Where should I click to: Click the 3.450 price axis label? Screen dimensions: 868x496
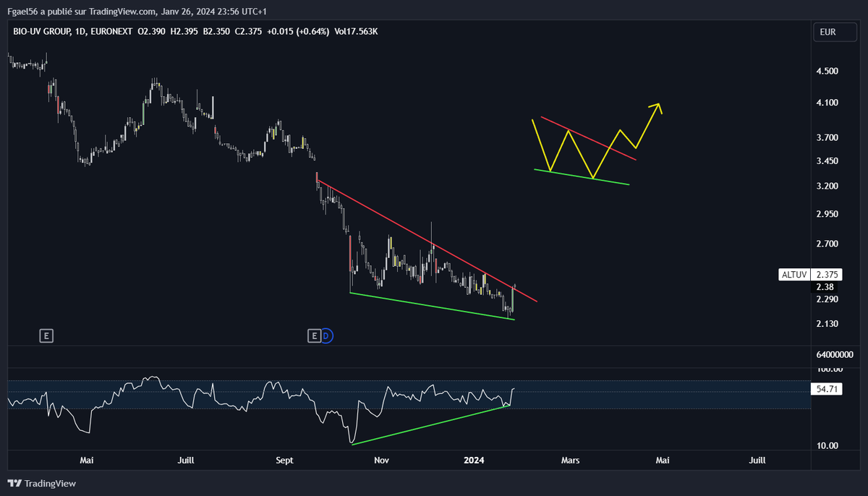(x=826, y=161)
